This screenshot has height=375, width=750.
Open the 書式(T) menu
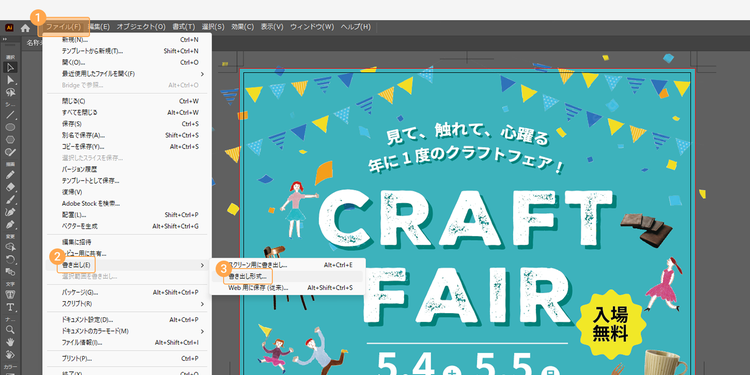pyautogui.click(x=184, y=27)
